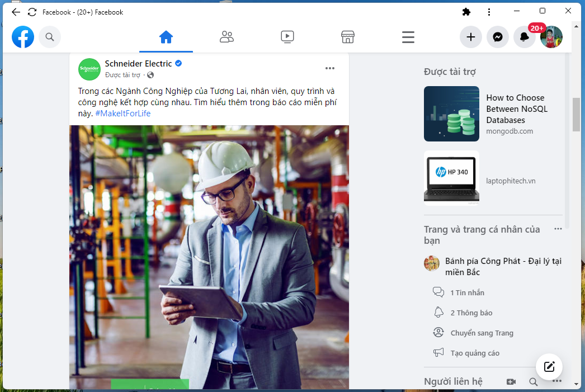585x392 pixels.
Task: Go back with the browser back arrow
Action: coord(16,12)
